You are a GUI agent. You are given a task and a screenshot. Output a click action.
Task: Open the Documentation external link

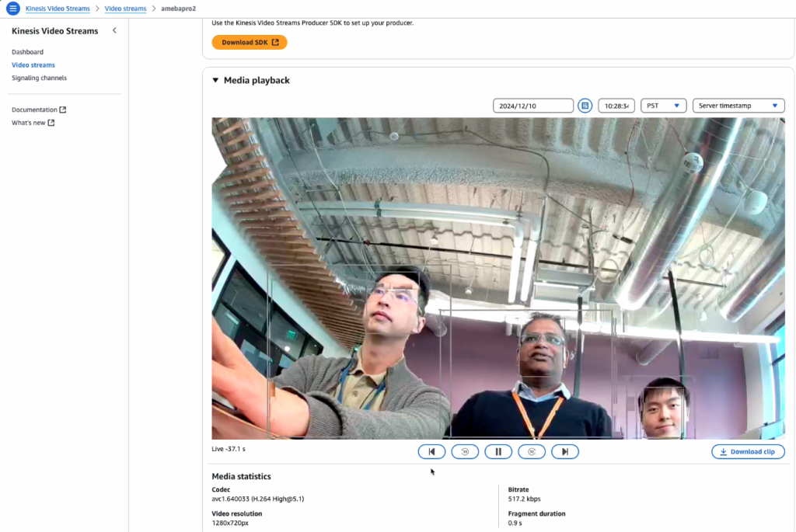(x=39, y=110)
